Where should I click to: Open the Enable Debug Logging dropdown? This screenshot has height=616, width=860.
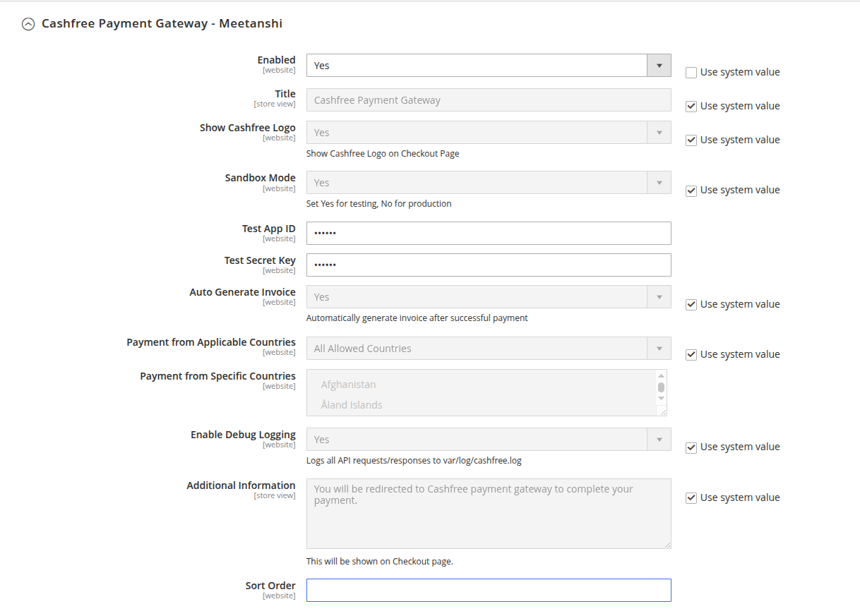point(489,440)
